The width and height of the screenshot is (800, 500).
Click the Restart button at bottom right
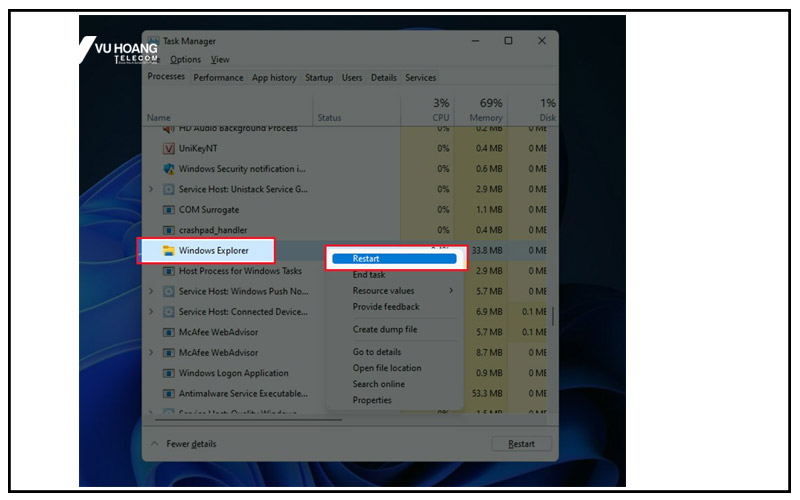point(521,444)
